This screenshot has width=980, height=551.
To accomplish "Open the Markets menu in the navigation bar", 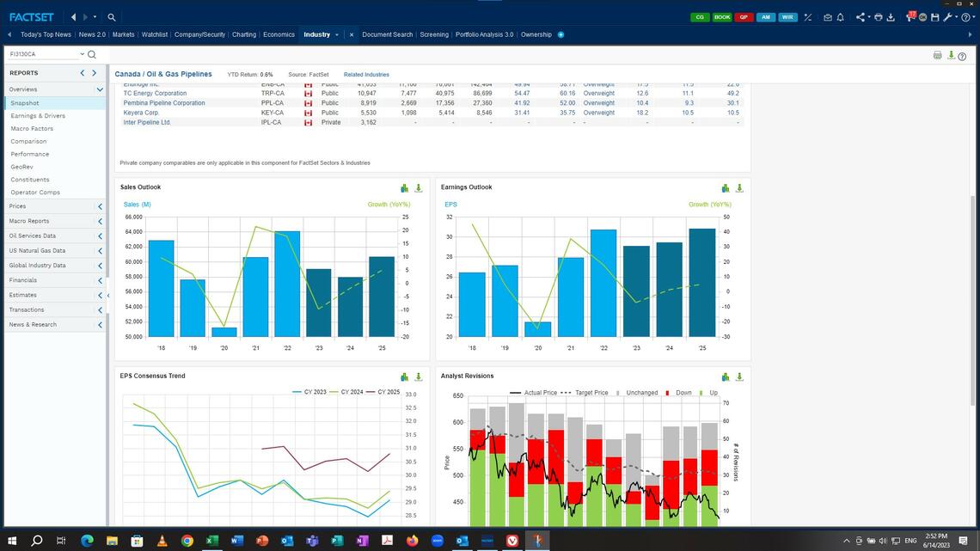I will pyautogui.click(x=123, y=34).
